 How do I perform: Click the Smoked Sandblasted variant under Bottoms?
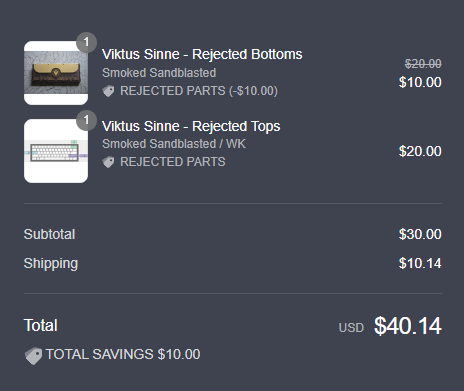pyautogui.click(x=159, y=73)
